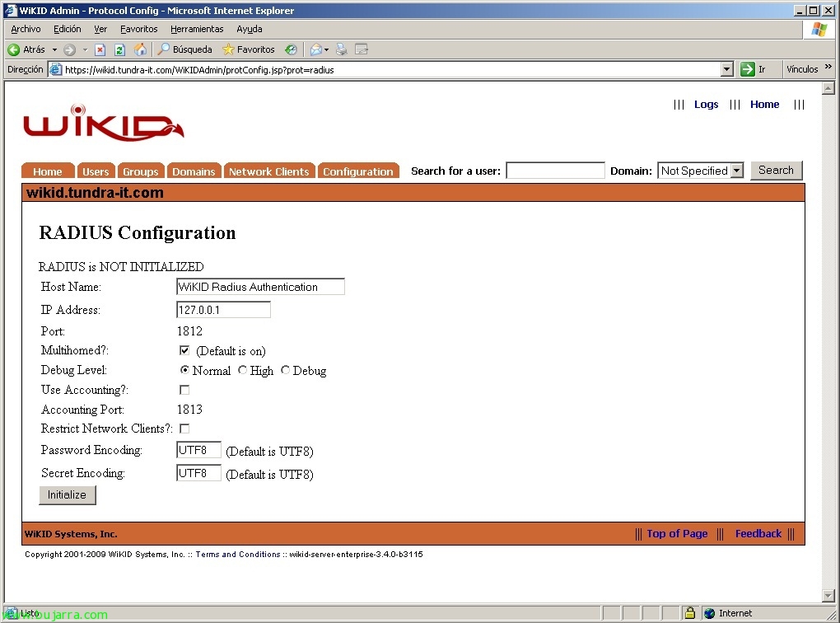Enable the Restrict Network Clients checkbox
840x623 pixels.
pos(184,429)
